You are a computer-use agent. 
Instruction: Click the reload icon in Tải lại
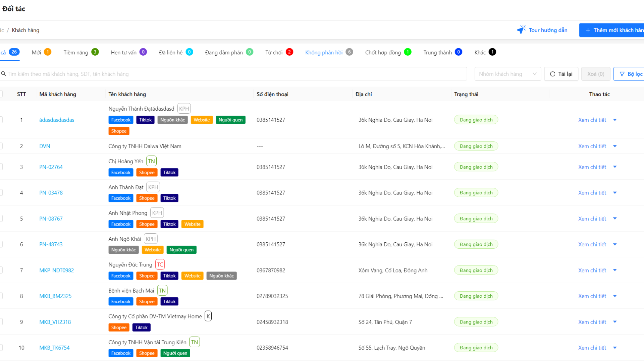tap(552, 74)
